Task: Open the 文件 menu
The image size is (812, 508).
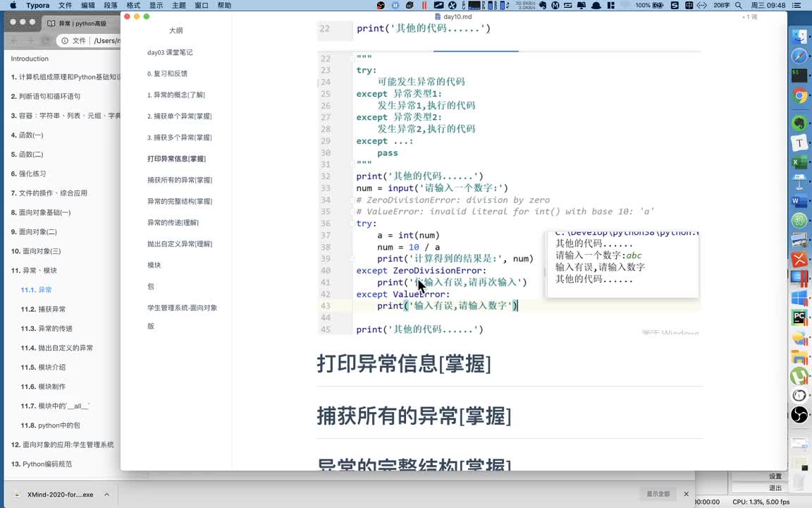Action: (x=66, y=5)
